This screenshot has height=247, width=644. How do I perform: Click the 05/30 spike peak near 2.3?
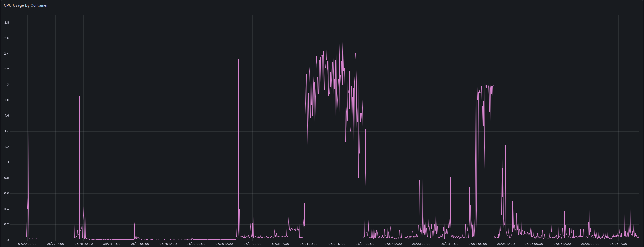coord(238,59)
